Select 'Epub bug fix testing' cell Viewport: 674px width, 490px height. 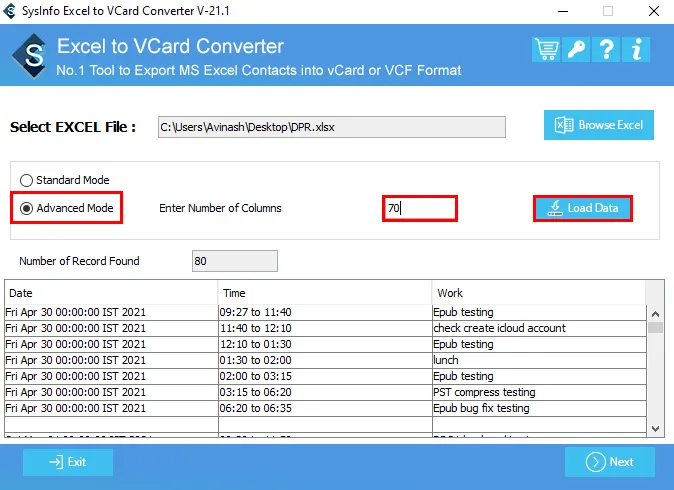click(x=539, y=408)
